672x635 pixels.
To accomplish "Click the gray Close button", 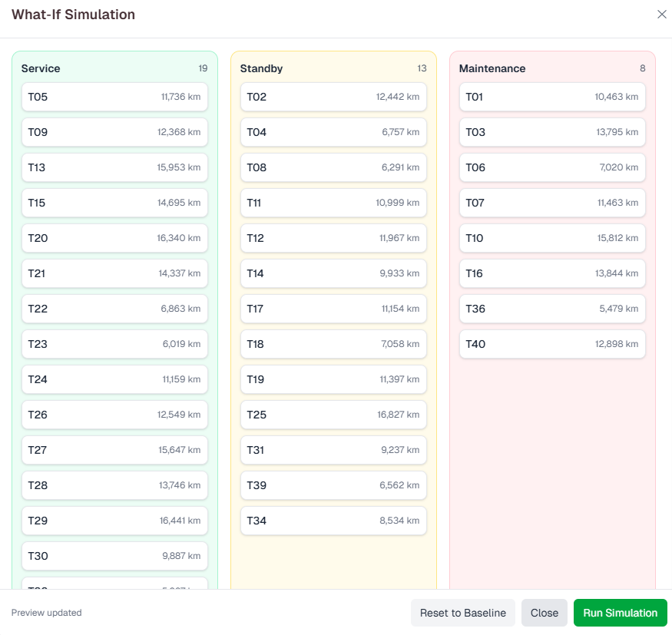I will point(544,613).
